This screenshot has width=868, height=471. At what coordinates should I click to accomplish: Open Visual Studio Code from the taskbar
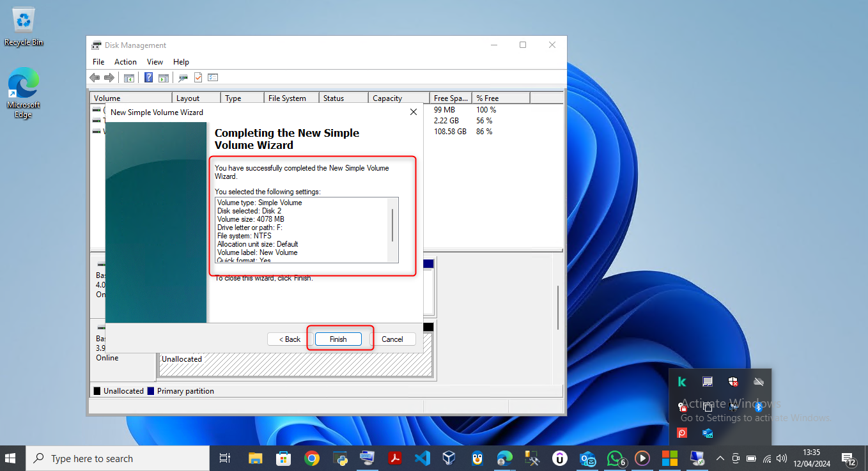[x=422, y=458]
